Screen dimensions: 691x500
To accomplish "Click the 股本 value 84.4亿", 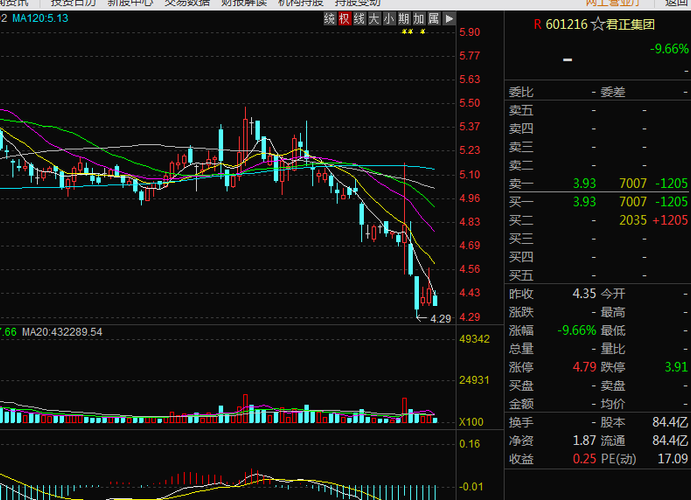I will (670, 422).
